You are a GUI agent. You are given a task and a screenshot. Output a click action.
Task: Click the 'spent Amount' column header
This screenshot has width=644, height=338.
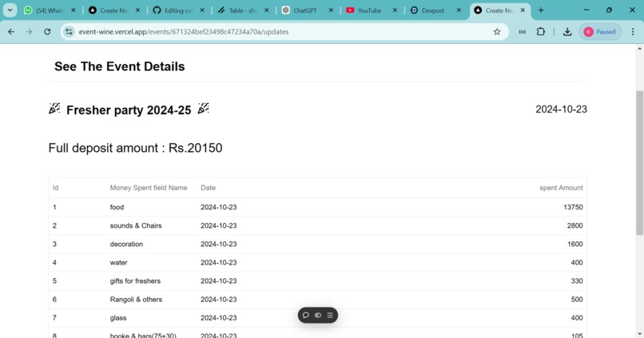click(561, 188)
